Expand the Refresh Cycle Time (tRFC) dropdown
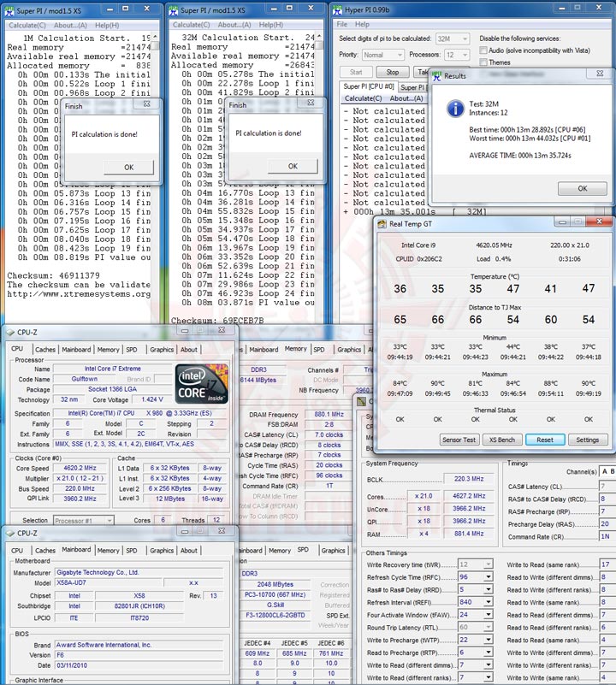 (488, 577)
